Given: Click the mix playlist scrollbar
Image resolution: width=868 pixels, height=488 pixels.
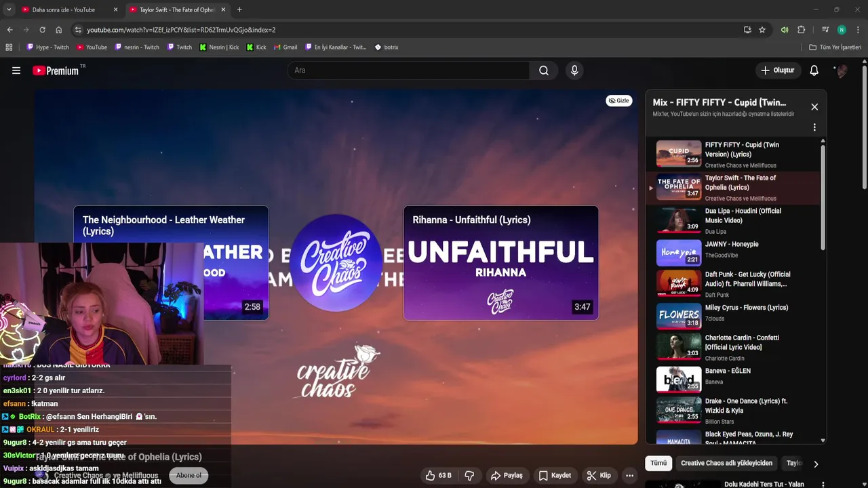Looking at the screenshot, I should 823,197.
